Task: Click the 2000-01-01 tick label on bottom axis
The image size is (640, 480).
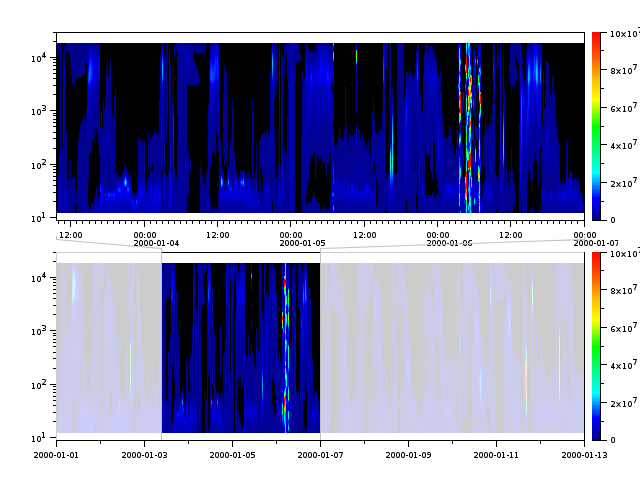Action: pos(56,454)
